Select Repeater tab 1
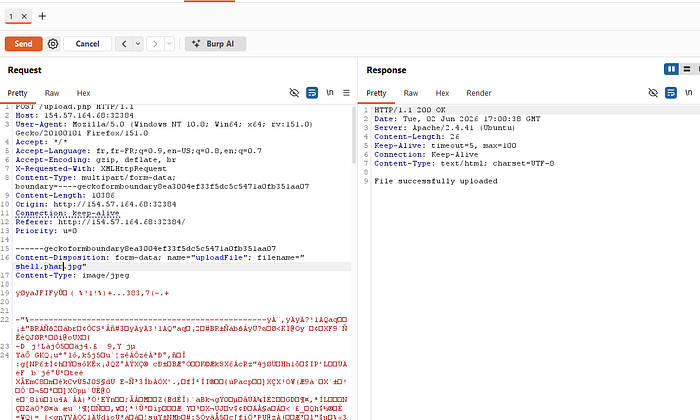The height and width of the screenshot is (420, 700). [11, 17]
